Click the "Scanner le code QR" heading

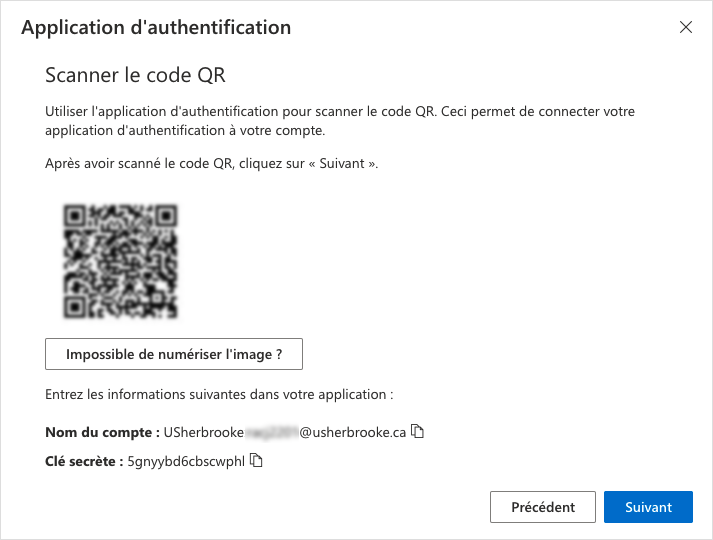point(135,75)
